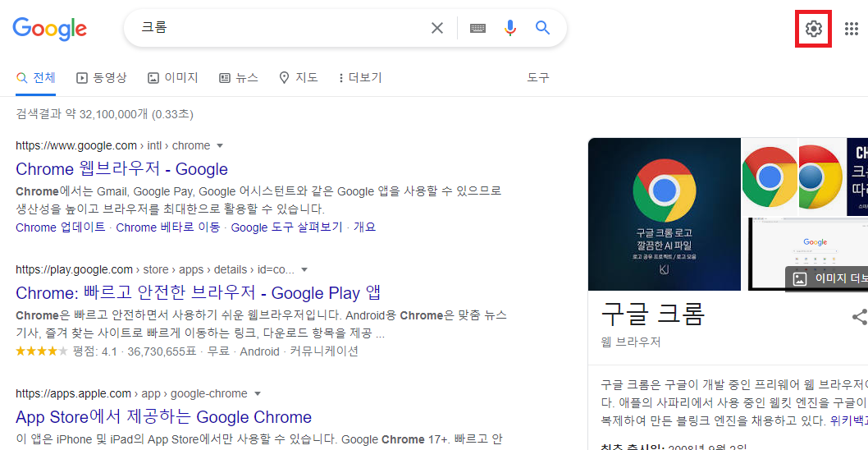The height and width of the screenshot is (450, 868).
Task: Open large Chrome logo image on dark background
Action: click(665, 214)
